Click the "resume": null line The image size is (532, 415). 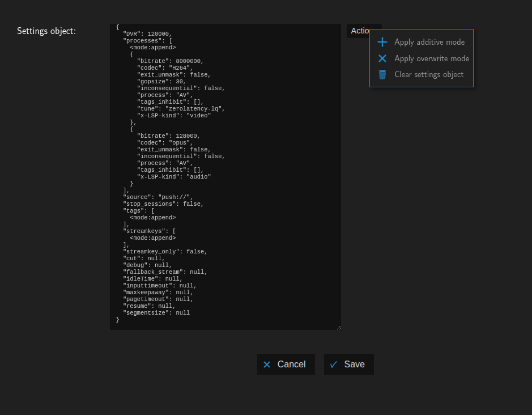click(149, 306)
